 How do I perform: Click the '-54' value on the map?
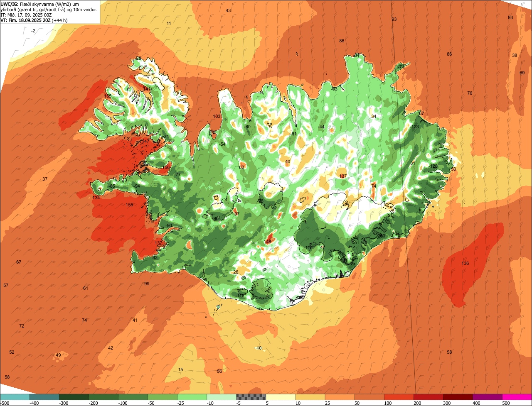222,144
